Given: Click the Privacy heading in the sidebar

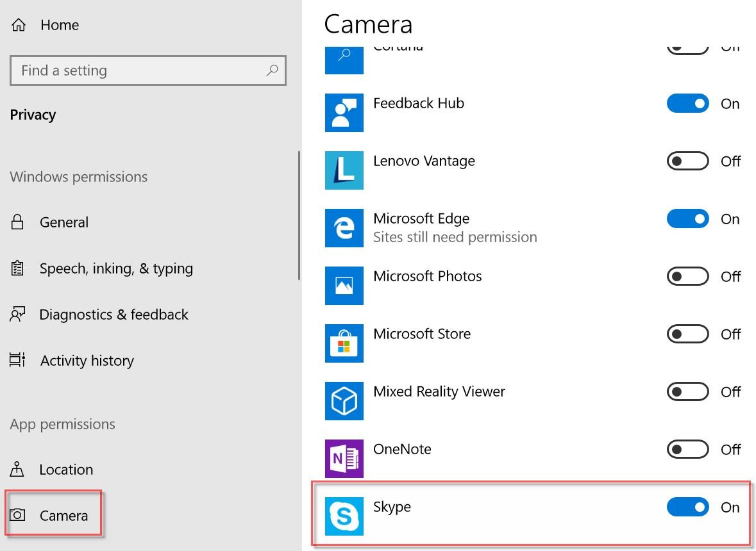Looking at the screenshot, I should click(33, 115).
